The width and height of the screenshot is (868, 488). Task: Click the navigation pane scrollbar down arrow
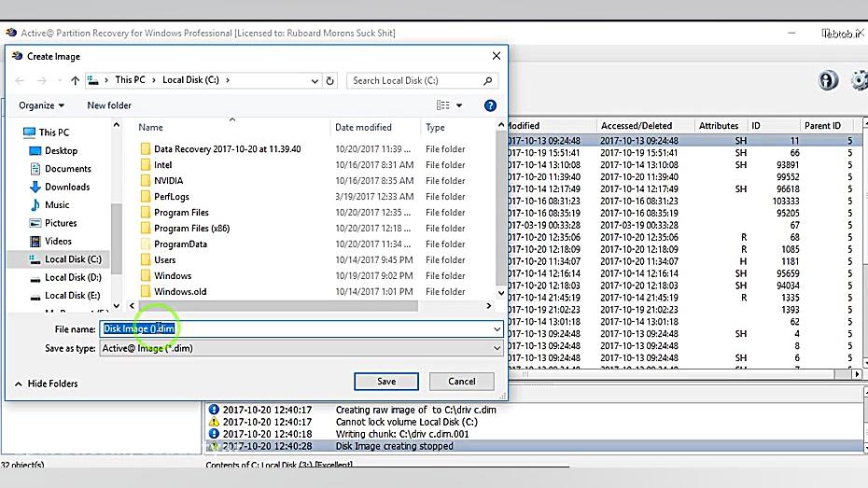click(x=117, y=305)
